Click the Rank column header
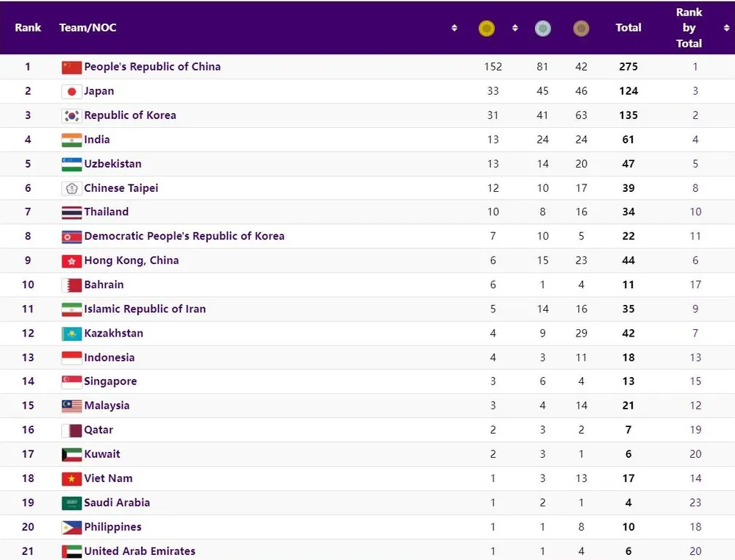The height and width of the screenshot is (560, 735). [x=28, y=28]
